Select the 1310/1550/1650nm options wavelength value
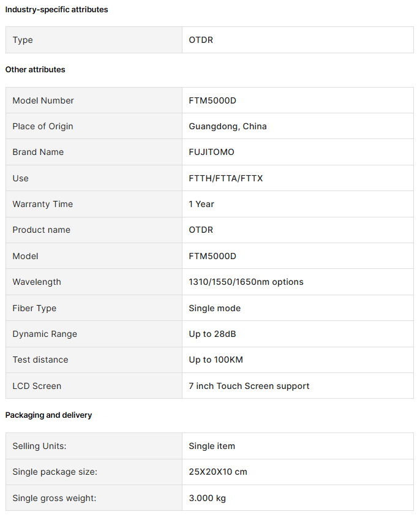Viewport: 420px width, 517px height. click(x=246, y=282)
